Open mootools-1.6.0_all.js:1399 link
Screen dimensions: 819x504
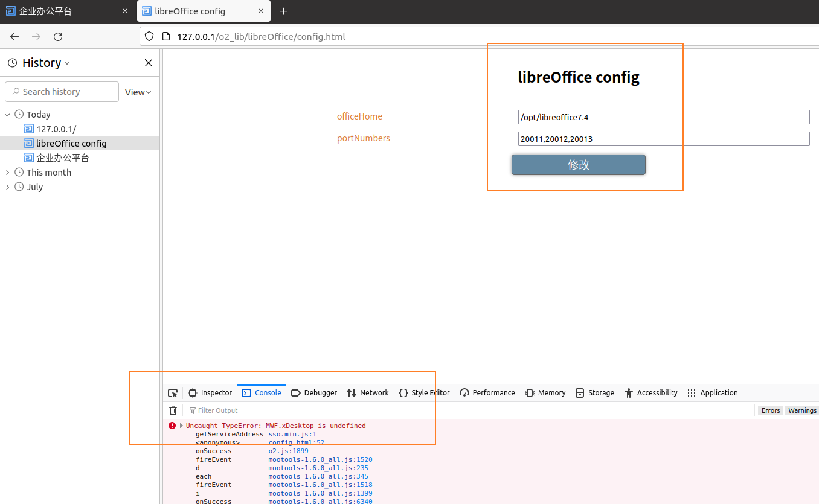(321, 493)
